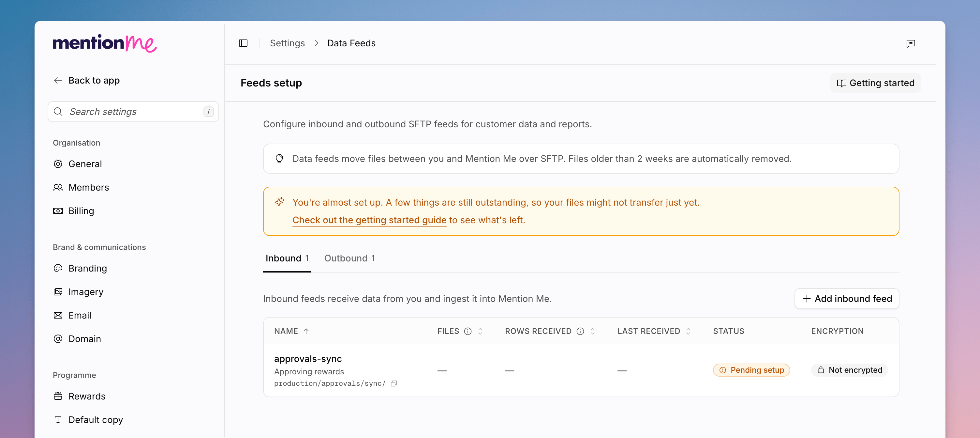Click the Members people icon
This screenshot has height=438, width=980.
(58, 187)
